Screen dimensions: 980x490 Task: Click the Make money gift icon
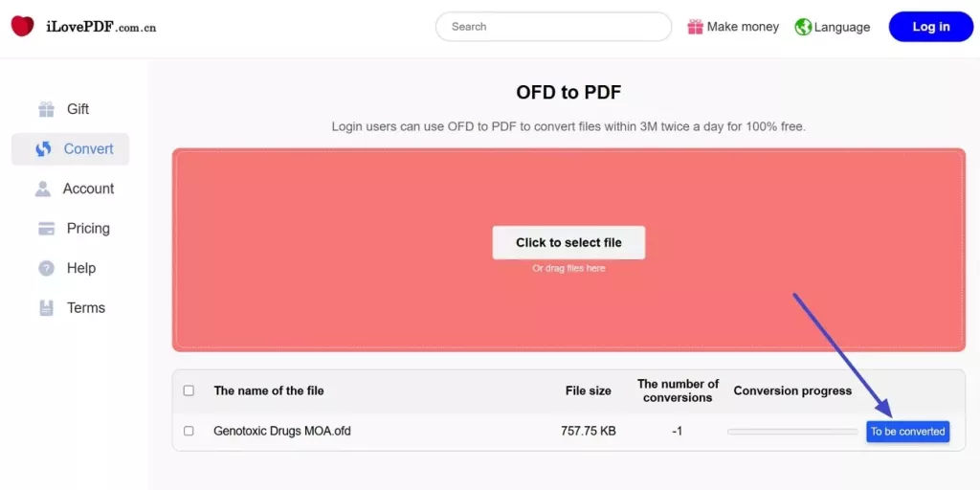tap(695, 27)
